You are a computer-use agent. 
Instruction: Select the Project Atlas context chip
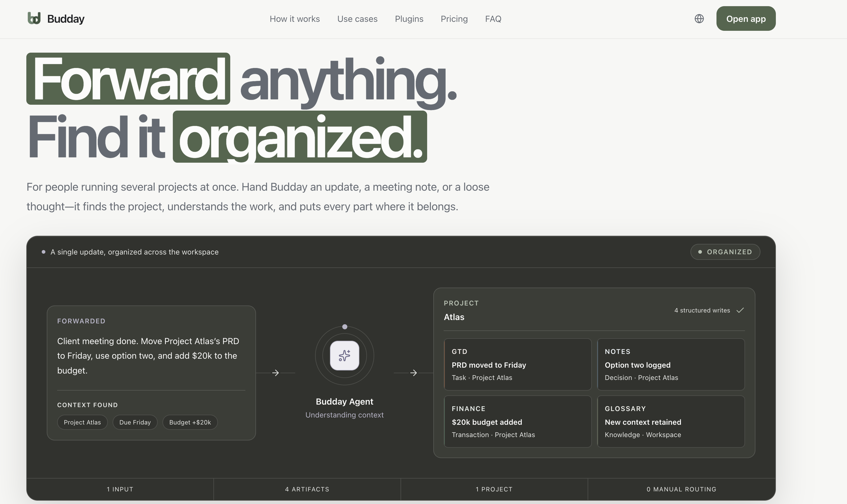click(x=82, y=422)
